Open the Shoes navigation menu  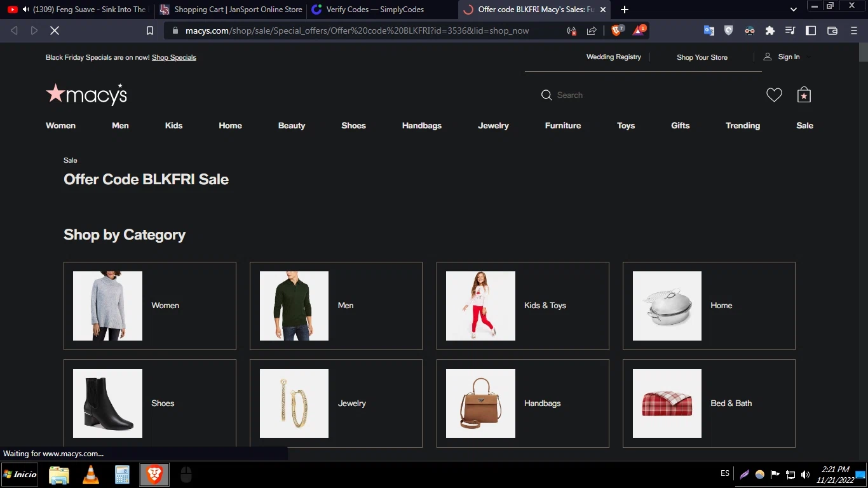click(353, 126)
